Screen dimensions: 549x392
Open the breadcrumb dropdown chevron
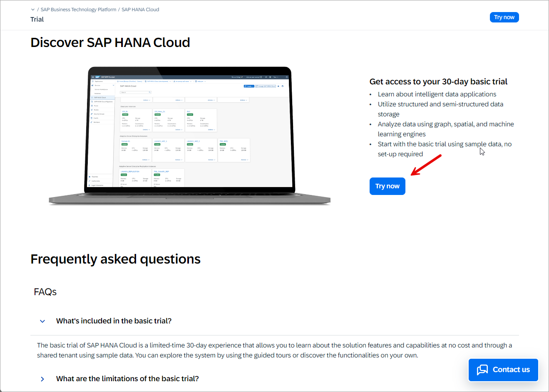coord(33,10)
